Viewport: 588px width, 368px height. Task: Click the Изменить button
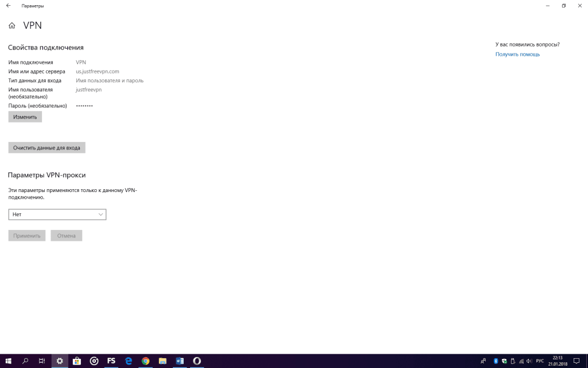pyautogui.click(x=25, y=117)
